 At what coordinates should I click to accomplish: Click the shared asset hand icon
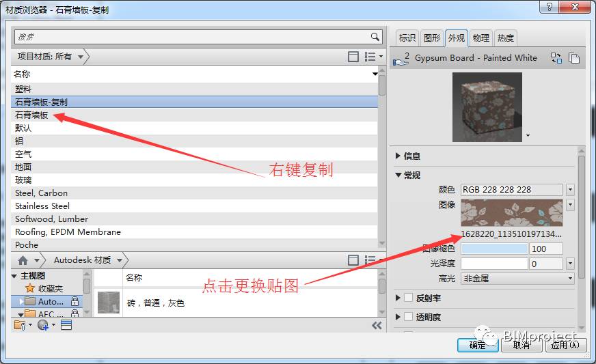(401, 59)
